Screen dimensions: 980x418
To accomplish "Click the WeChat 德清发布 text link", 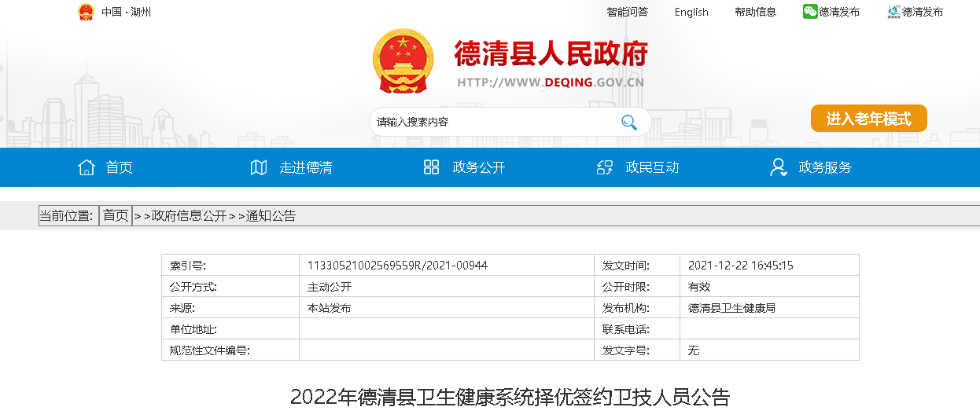I will [x=839, y=12].
